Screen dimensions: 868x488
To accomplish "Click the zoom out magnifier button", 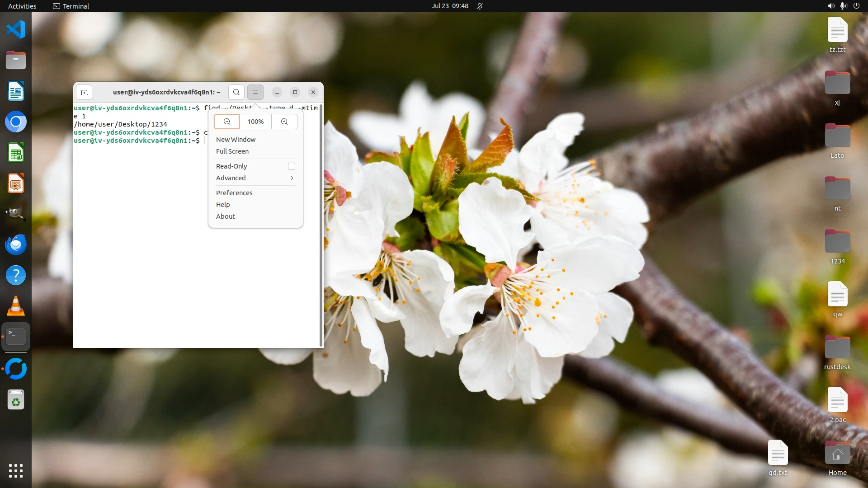I will (x=227, y=122).
